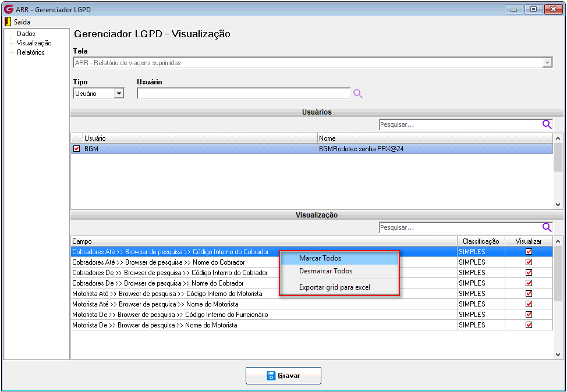The width and height of the screenshot is (567, 392).
Task: Click the Gravar save button
Action: 283,376
